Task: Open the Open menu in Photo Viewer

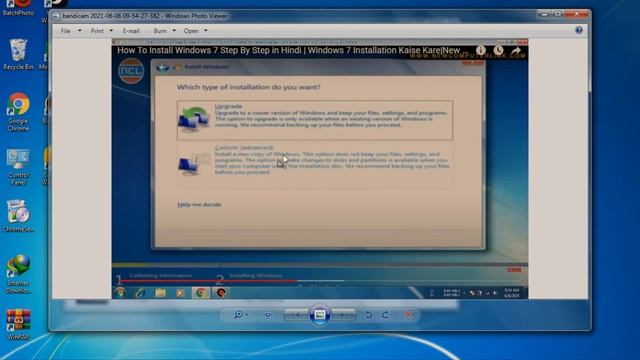Action: 191,31
